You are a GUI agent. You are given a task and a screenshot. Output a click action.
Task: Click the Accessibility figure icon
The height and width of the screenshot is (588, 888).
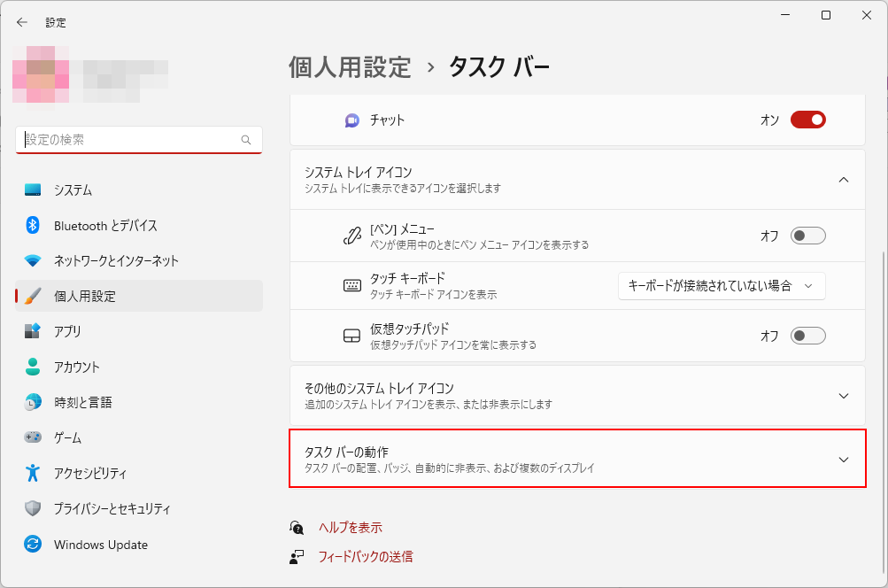click(x=33, y=473)
